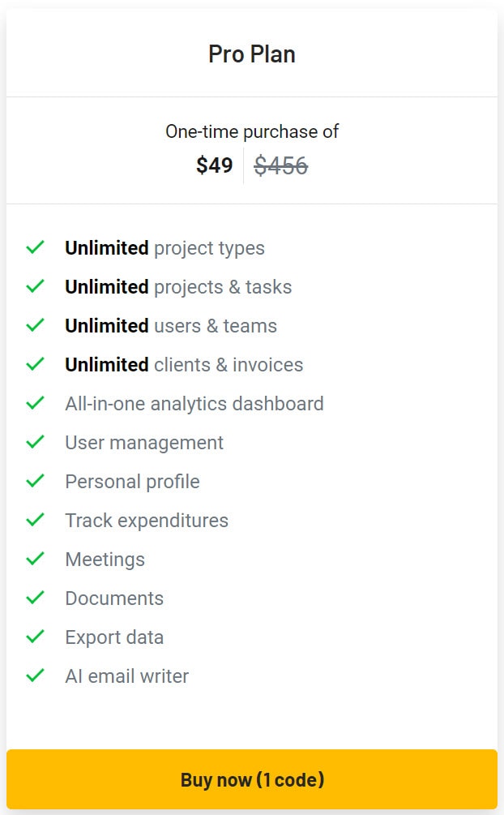Click the check icon next to Meetings
Viewport: 504px width, 815px height.
pos(36,559)
